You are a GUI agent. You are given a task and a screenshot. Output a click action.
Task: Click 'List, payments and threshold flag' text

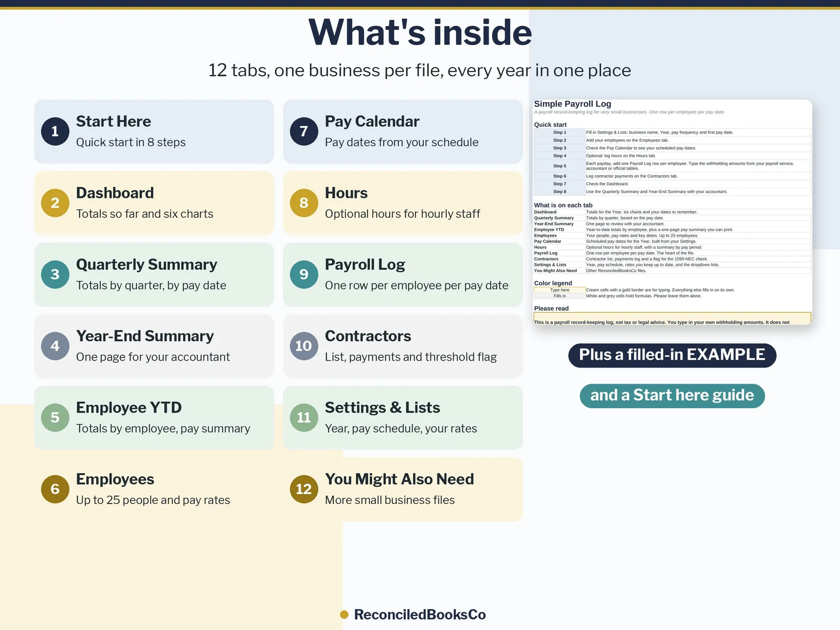pos(411,357)
